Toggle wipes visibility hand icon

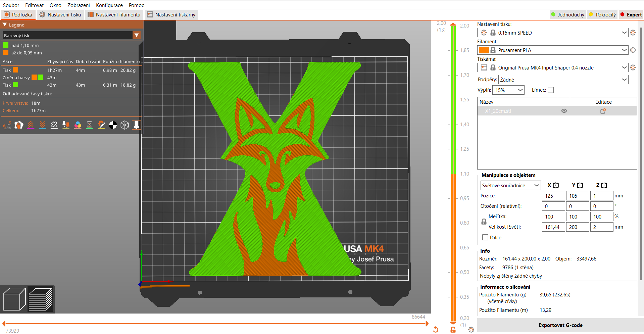point(19,125)
